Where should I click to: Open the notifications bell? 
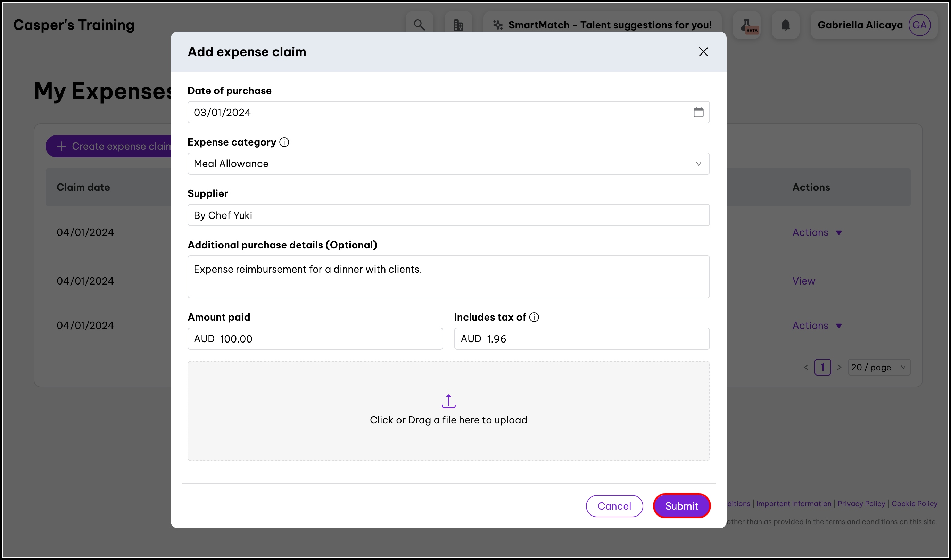tap(785, 25)
